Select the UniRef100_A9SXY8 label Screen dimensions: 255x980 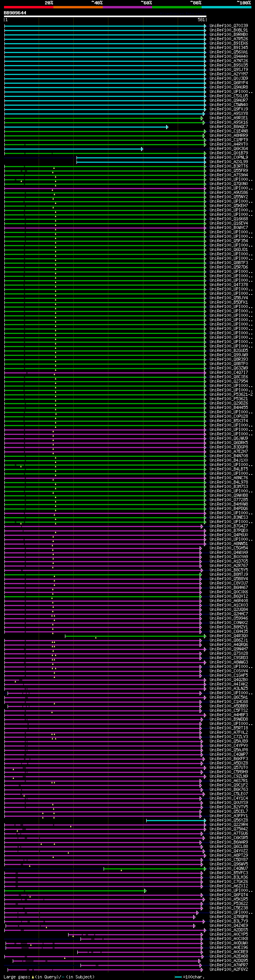(x=229, y=113)
